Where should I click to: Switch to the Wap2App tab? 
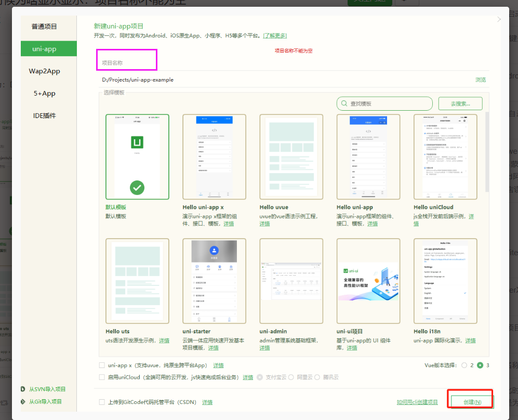click(x=44, y=71)
